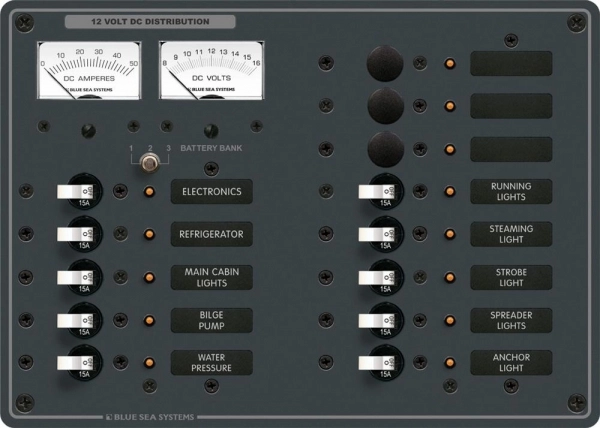Viewport: 600px width, 428px height.
Task: Click the 12 Volt DC Distribution header
Action: point(150,21)
